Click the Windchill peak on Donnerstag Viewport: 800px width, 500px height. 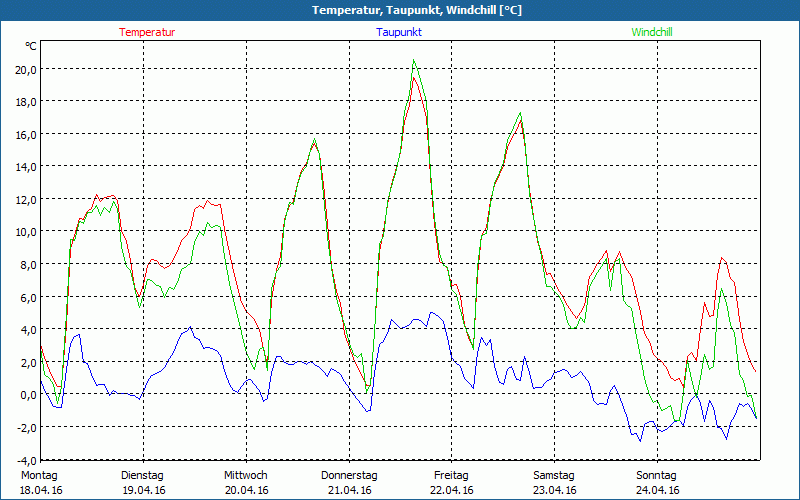tap(414, 60)
